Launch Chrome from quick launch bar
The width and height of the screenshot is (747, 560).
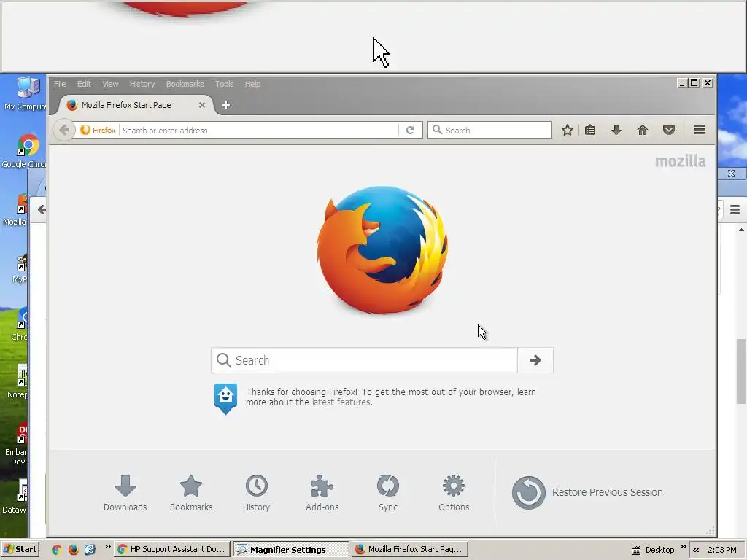tap(56, 550)
